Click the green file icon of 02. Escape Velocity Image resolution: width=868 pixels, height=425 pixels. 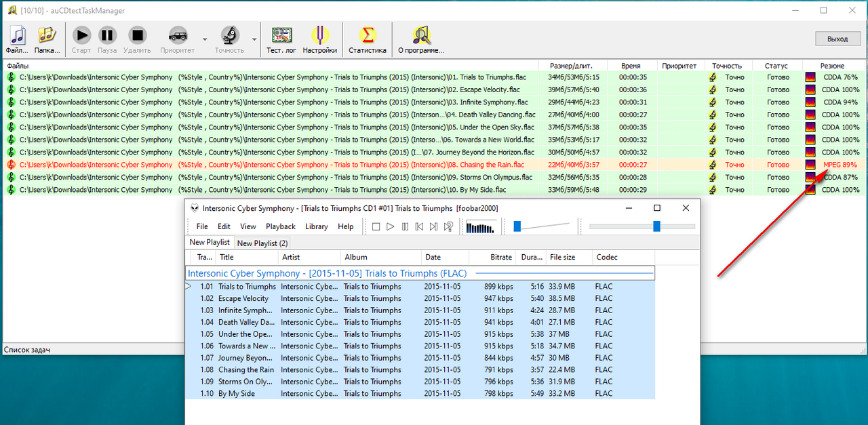[x=12, y=89]
